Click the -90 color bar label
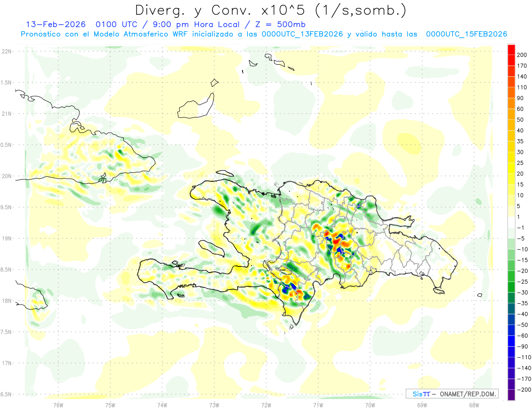The width and height of the screenshot is (532, 411). pos(522,346)
